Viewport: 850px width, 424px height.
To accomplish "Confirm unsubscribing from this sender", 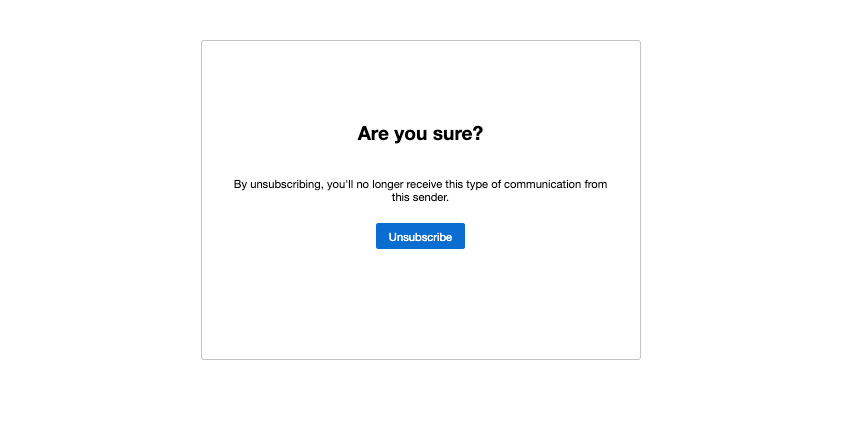I will coord(420,237).
